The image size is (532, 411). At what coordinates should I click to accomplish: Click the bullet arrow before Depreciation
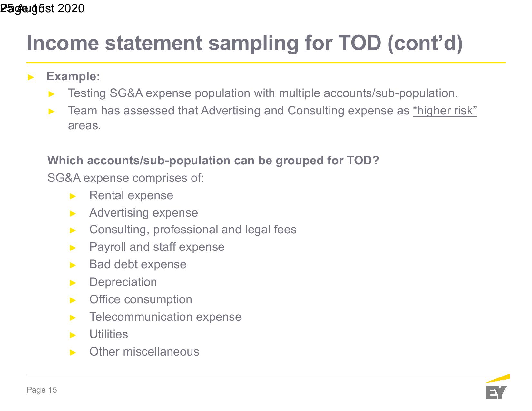tap(73, 283)
